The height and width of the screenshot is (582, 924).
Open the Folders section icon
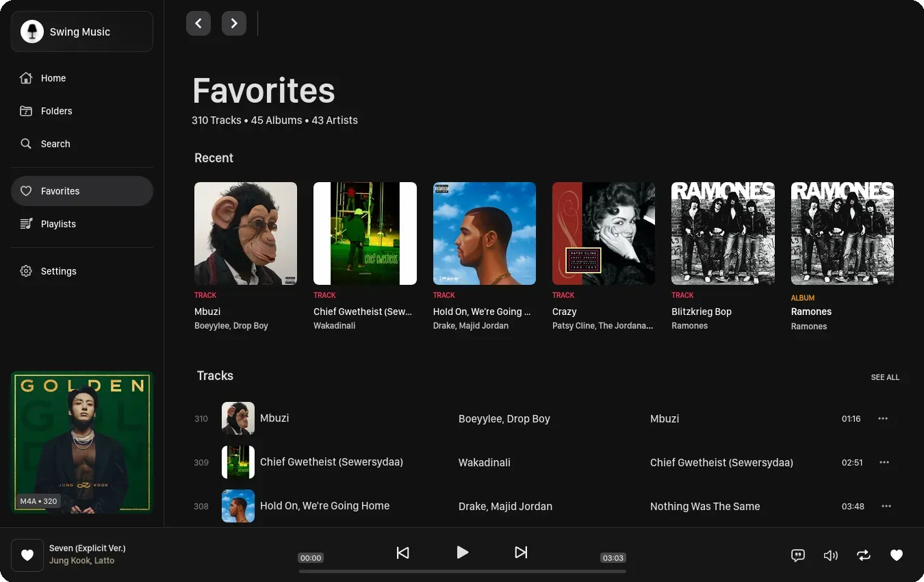coord(26,111)
